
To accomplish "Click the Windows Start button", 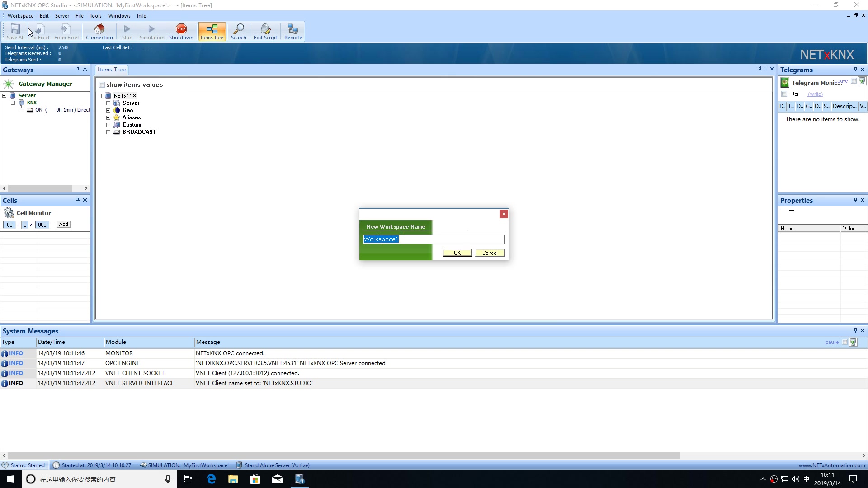I will pyautogui.click(x=11, y=479).
